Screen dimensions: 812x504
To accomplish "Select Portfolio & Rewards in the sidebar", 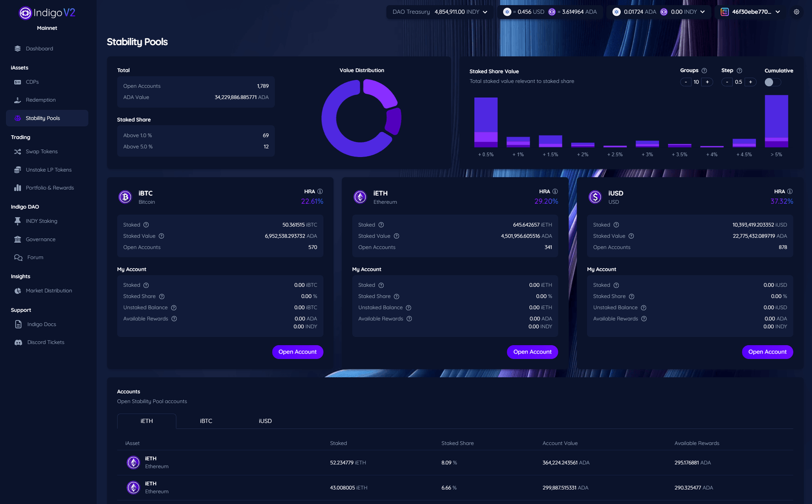I will [x=17, y=188].
